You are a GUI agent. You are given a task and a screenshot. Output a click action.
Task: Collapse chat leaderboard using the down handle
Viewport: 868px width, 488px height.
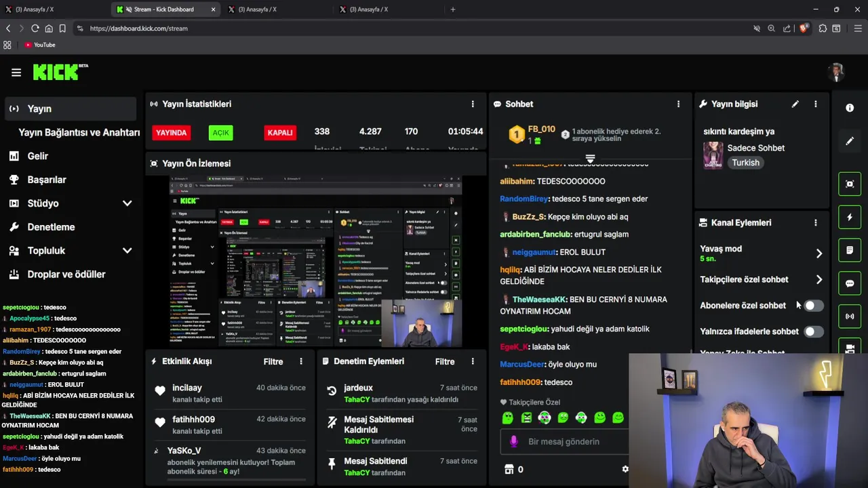click(x=590, y=159)
